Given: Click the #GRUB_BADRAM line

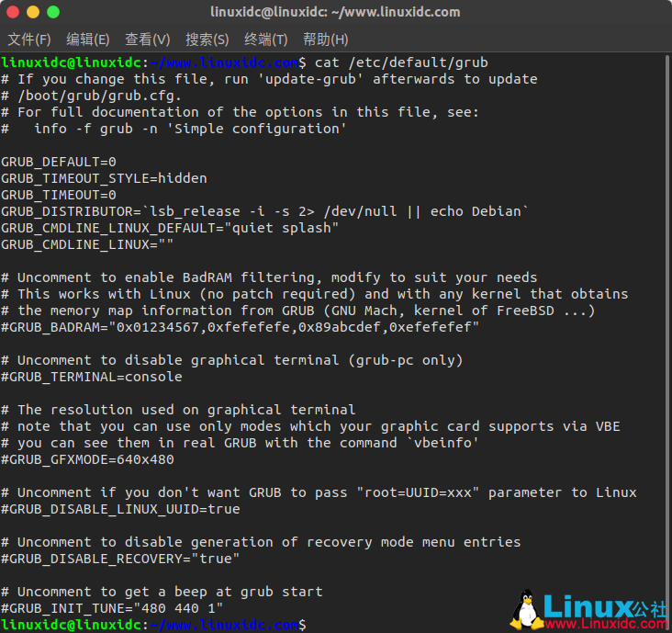Looking at the screenshot, I should click(x=240, y=327).
